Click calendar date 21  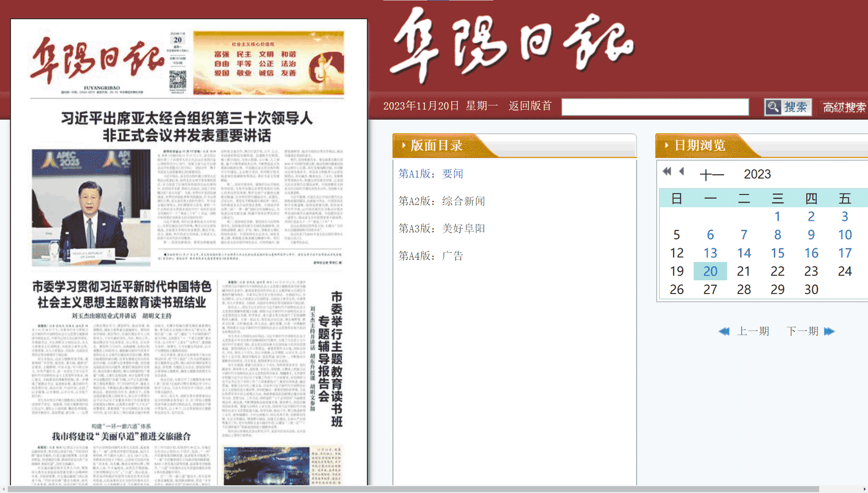tap(744, 271)
